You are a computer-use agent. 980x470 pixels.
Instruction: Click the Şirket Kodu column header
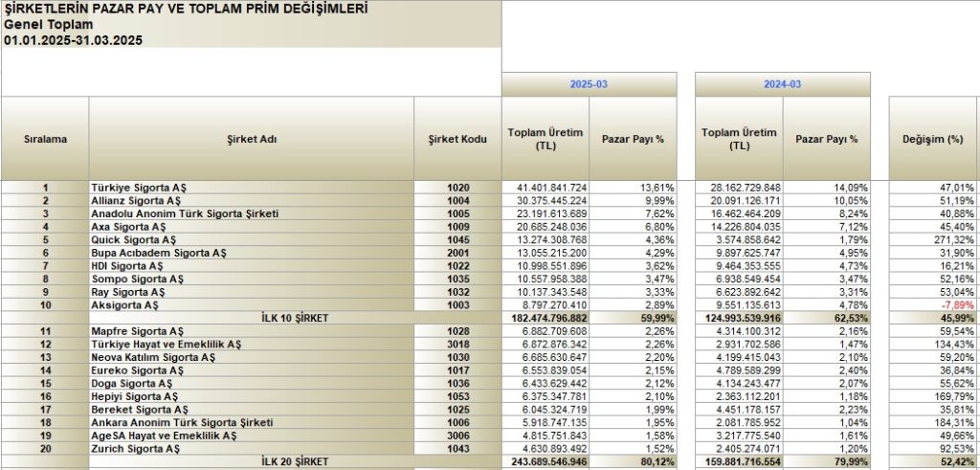457,139
